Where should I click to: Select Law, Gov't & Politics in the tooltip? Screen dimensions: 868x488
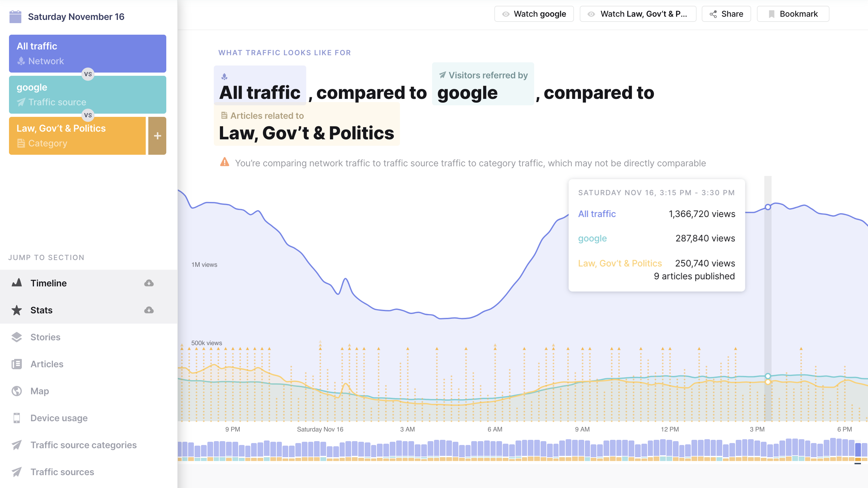point(620,263)
